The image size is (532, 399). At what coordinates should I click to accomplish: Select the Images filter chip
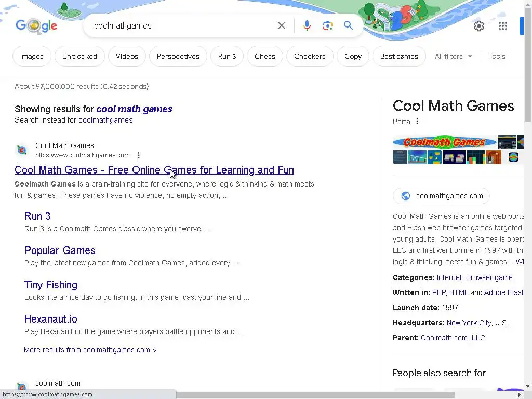[32, 56]
